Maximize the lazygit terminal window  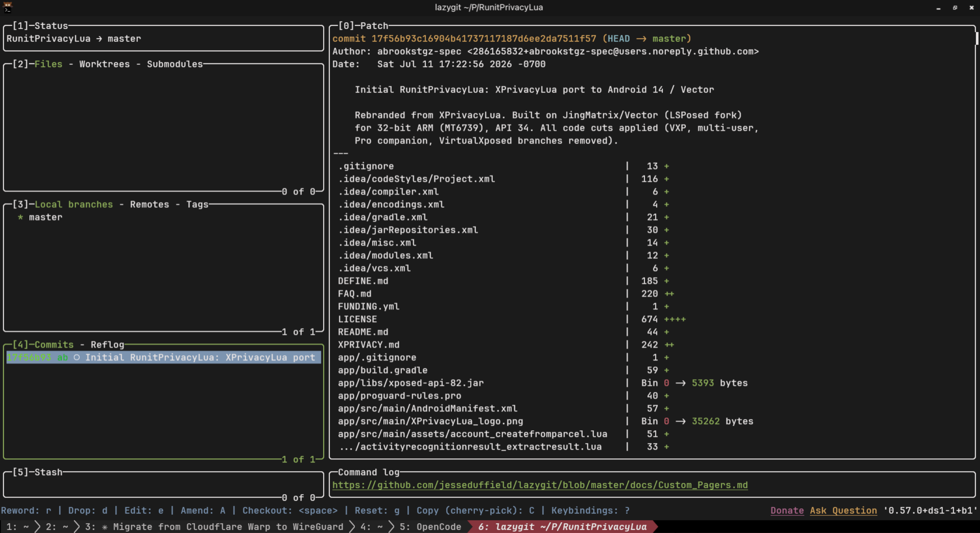click(x=955, y=8)
